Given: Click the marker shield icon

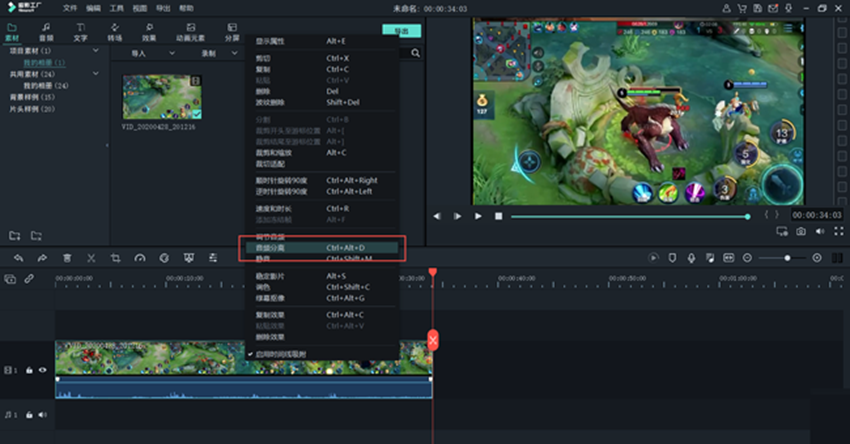Looking at the screenshot, I should [672, 258].
